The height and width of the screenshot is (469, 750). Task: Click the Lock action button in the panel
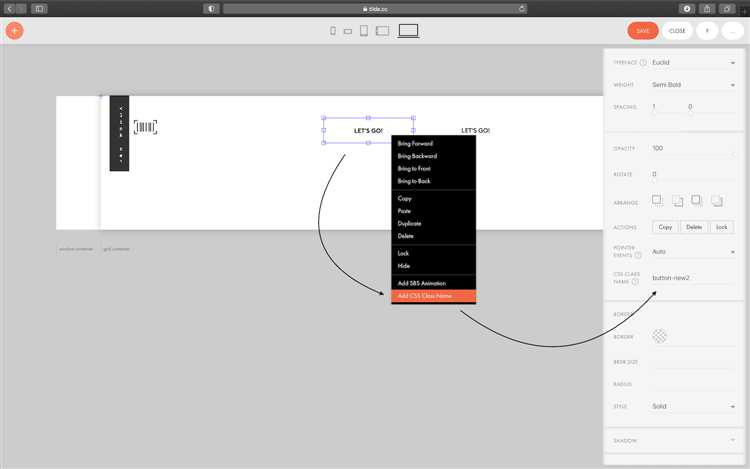tap(722, 227)
